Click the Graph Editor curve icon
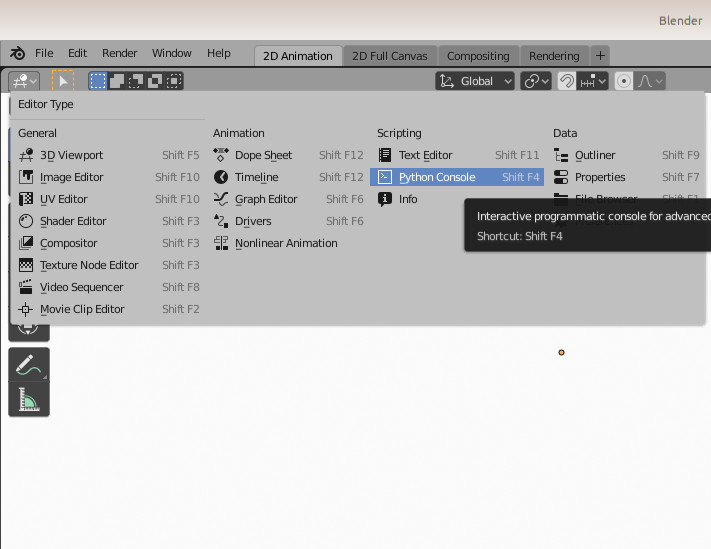This screenshot has height=549, width=711. point(221,199)
